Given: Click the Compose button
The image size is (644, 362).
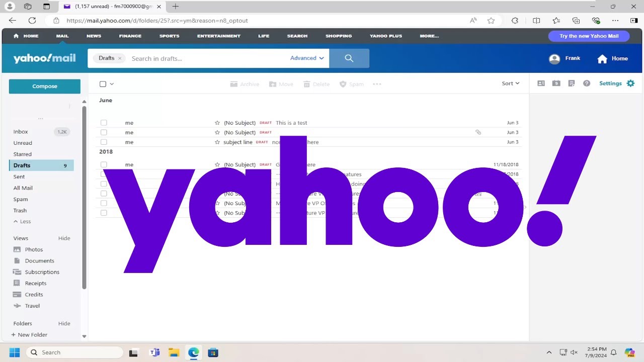Looking at the screenshot, I should tap(45, 86).
